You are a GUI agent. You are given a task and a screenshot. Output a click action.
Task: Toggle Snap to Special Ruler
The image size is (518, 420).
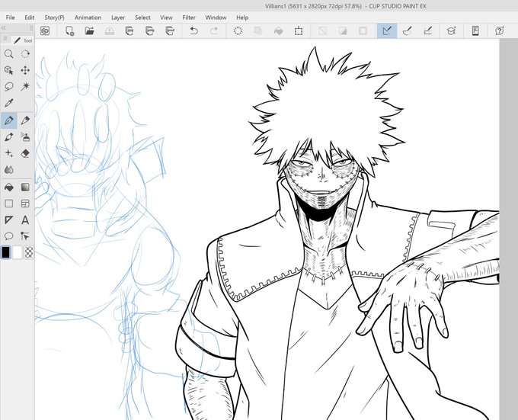click(x=408, y=31)
